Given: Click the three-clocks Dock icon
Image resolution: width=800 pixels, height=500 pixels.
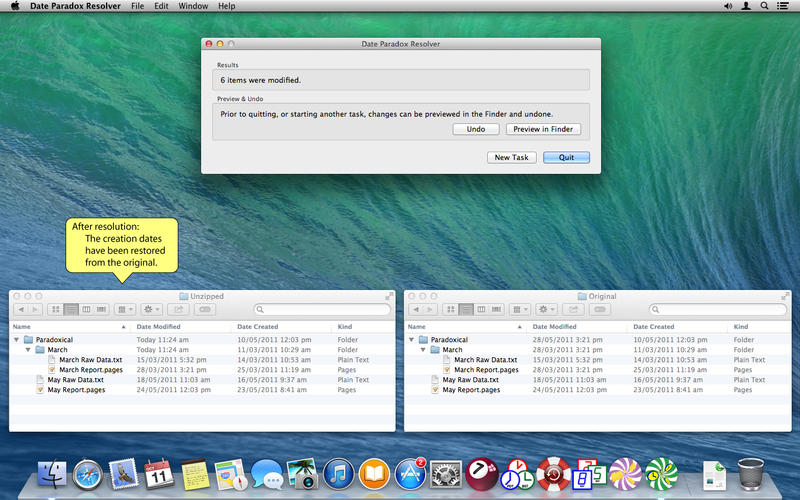Looking at the screenshot, I should (x=517, y=474).
